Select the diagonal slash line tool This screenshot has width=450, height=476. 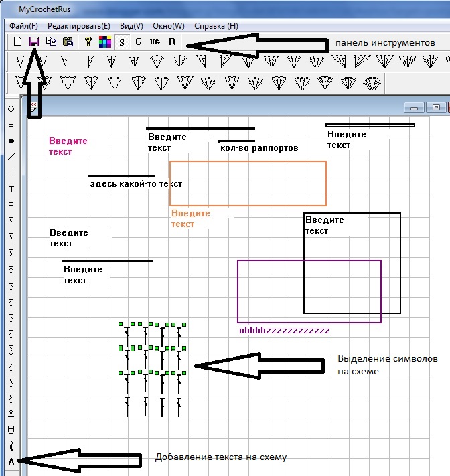[x=11, y=157]
